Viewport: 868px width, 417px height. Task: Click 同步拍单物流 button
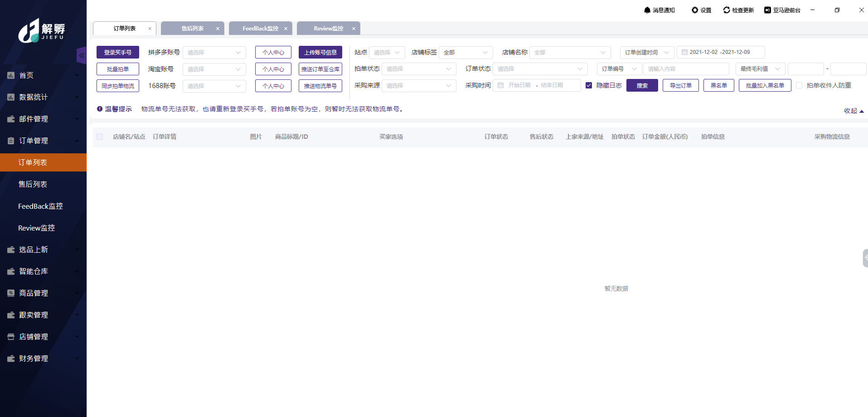pyautogui.click(x=118, y=86)
